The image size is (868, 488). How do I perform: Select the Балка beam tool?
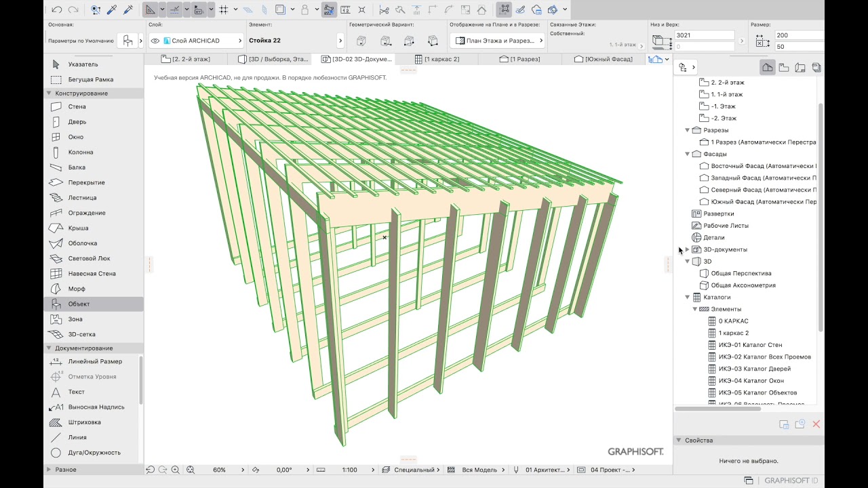coord(94,167)
